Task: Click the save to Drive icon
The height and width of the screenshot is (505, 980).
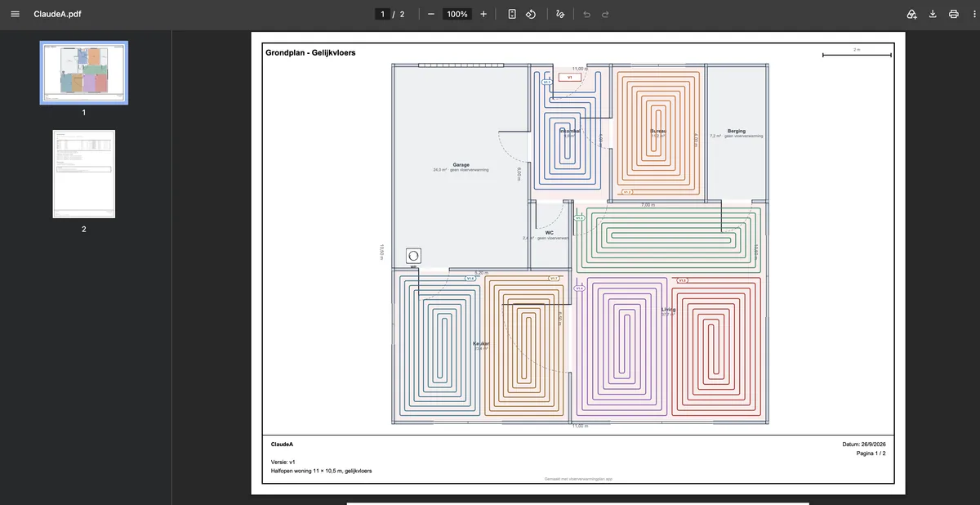Action: (911, 14)
